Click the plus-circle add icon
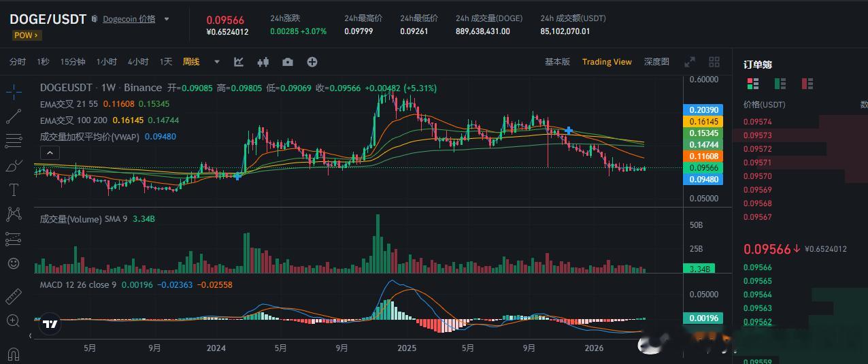Image resolution: width=868 pixels, height=364 pixels. [x=312, y=62]
